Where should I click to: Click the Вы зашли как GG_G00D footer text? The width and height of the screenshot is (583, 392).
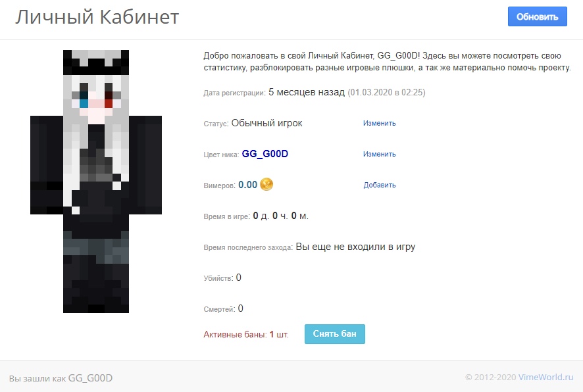point(61,378)
